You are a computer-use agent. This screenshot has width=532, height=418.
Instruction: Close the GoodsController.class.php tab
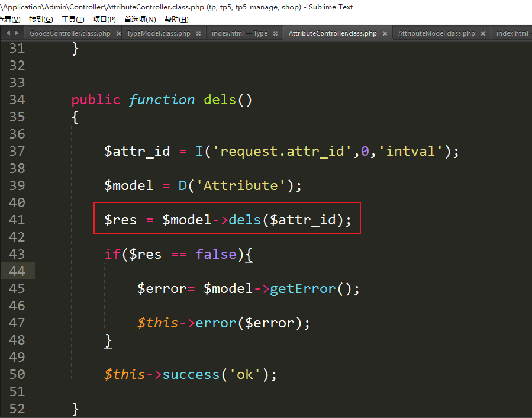pos(118,34)
